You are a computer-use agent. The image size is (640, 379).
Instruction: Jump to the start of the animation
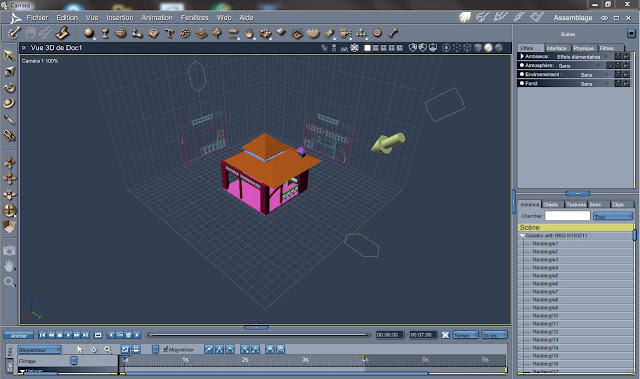[x=42, y=335]
